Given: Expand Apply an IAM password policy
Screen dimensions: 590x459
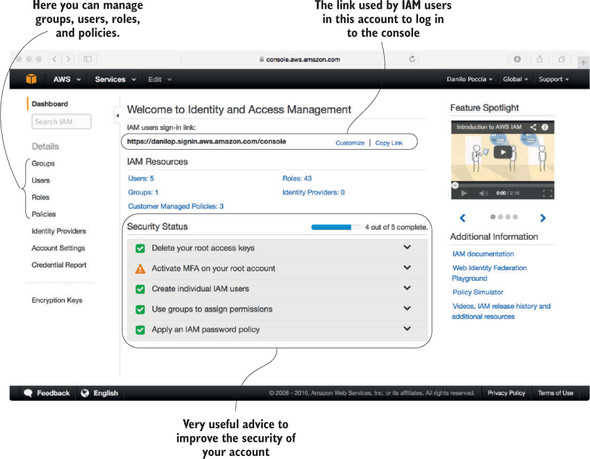Looking at the screenshot, I should coord(407,328).
